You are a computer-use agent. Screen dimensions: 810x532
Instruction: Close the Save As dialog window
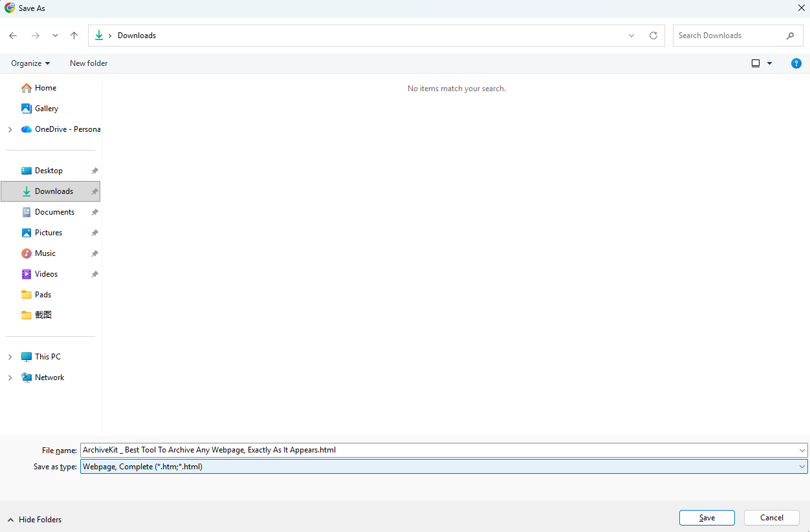(802, 8)
